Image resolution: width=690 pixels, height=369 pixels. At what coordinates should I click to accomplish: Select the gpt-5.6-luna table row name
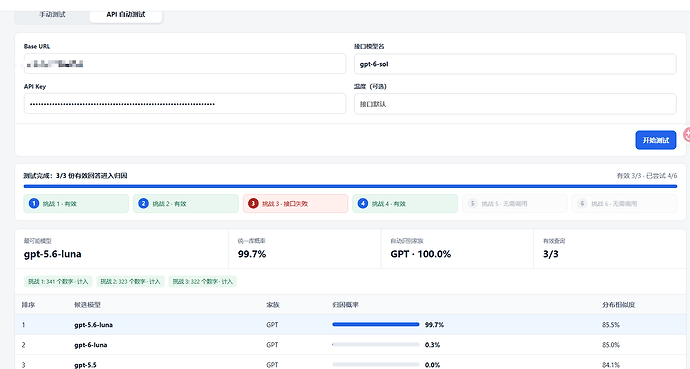pos(93,325)
